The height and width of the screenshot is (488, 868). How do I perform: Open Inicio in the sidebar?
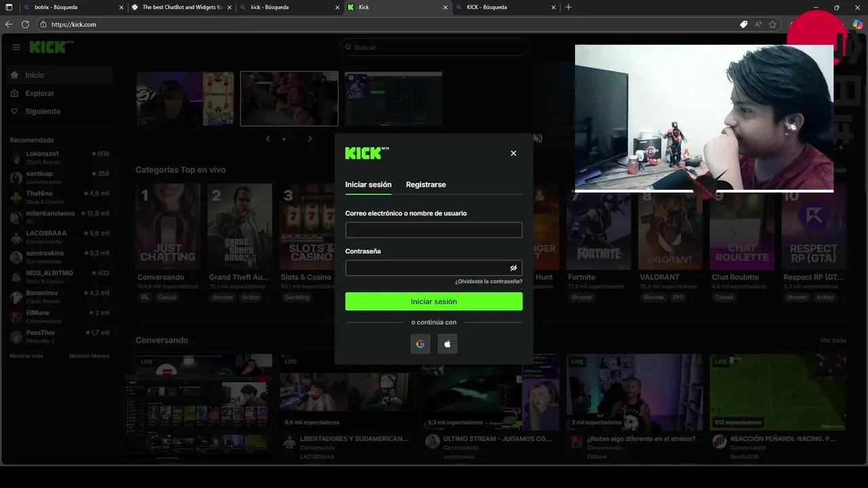pyautogui.click(x=60, y=75)
